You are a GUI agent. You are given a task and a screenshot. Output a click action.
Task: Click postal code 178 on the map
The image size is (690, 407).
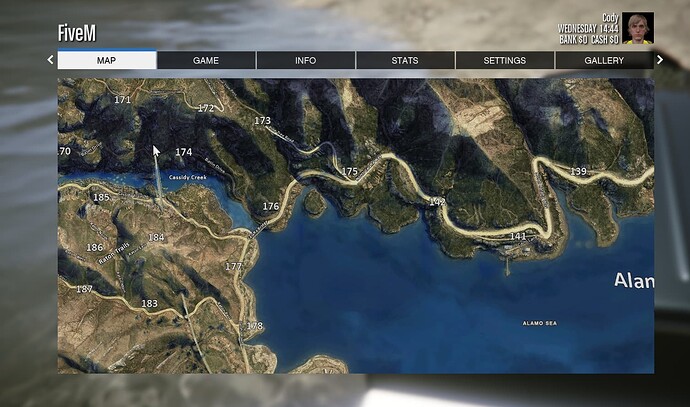[x=254, y=326]
